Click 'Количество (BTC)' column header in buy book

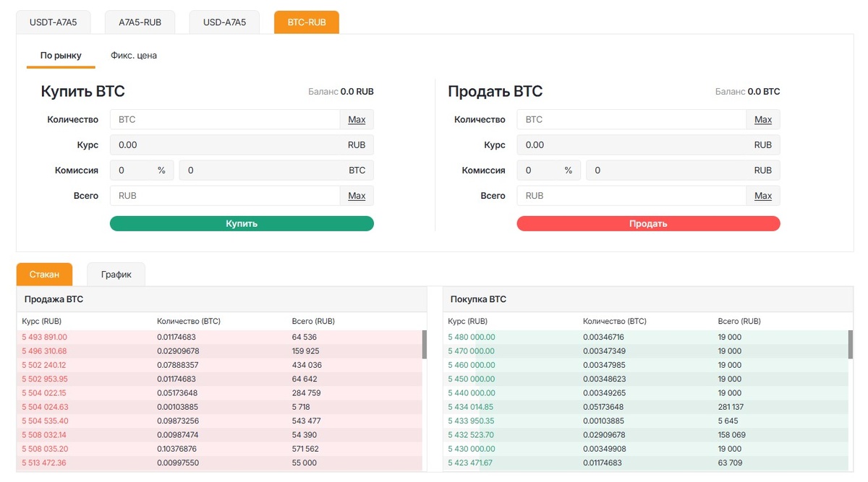pyautogui.click(x=615, y=321)
